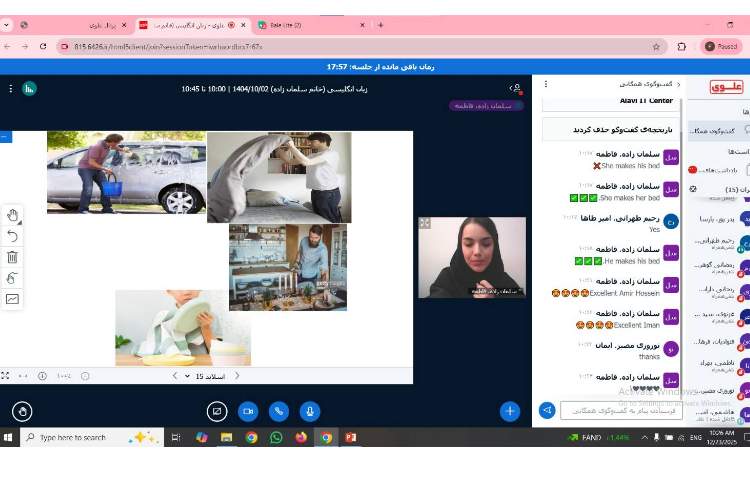Click the Alavi logo in sidebar

pyautogui.click(x=726, y=87)
